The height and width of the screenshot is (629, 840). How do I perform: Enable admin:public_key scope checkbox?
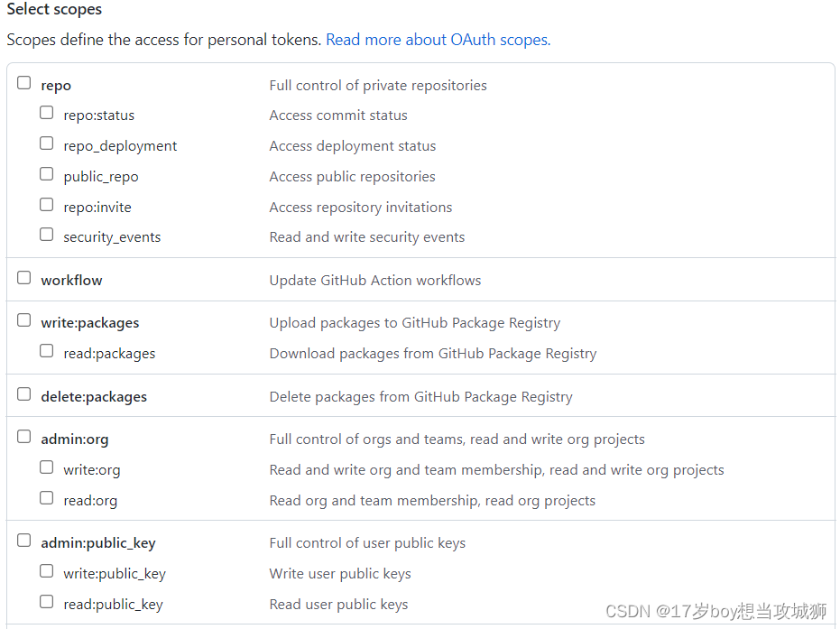24,541
